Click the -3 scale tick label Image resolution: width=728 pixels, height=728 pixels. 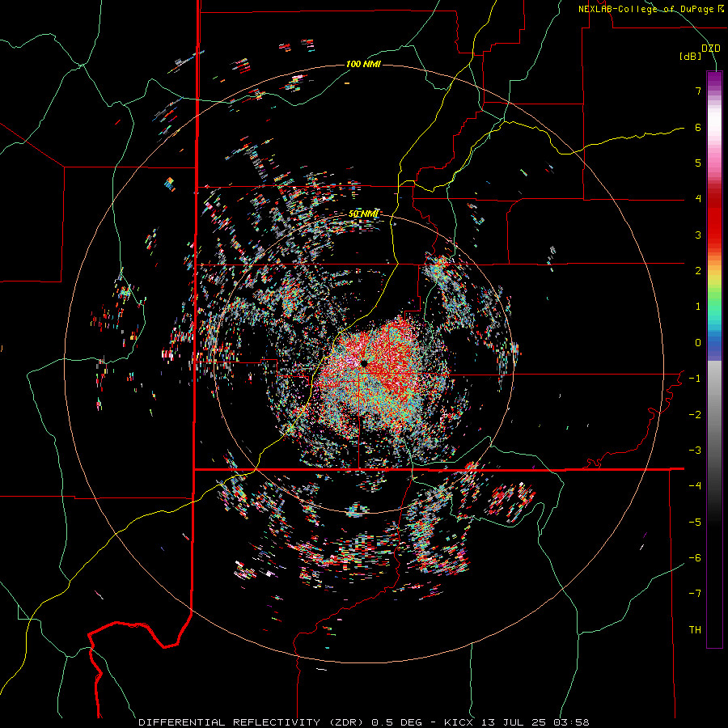pyautogui.click(x=695, y=451)
